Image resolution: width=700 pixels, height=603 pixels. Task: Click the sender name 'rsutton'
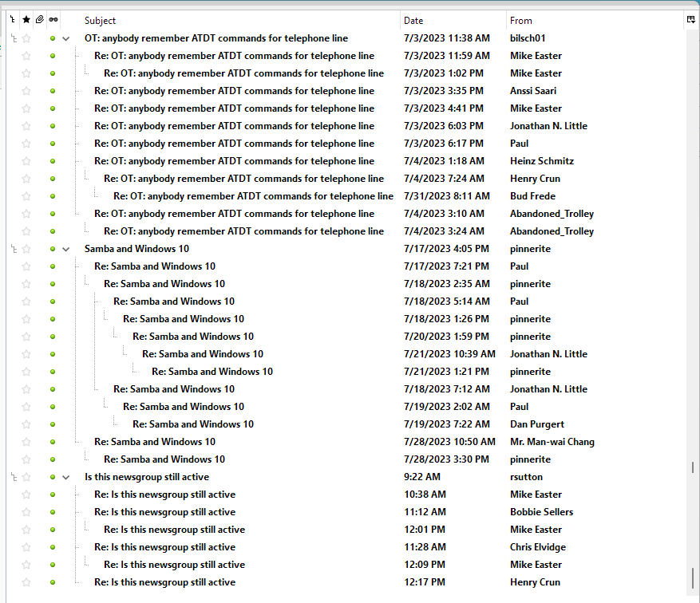[526, 477]
